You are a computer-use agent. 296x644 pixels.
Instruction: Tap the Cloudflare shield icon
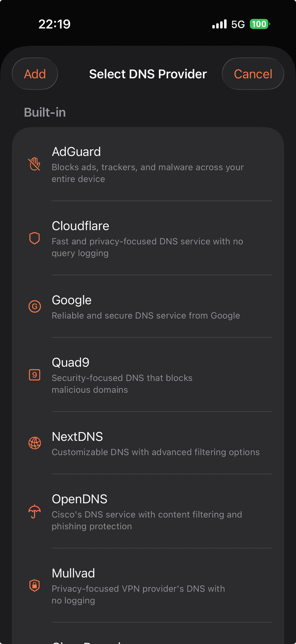[x=34, y=238]
